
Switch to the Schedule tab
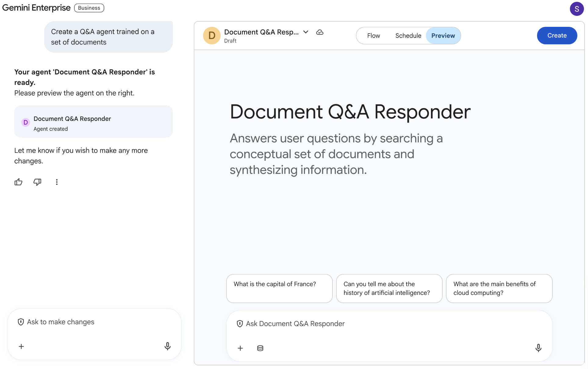click(408, 36)
